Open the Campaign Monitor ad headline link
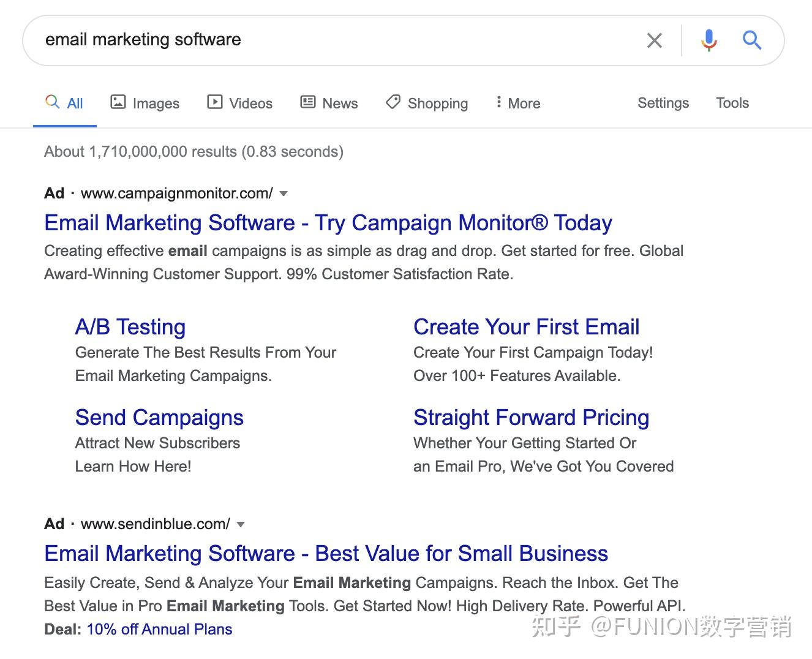 (x=328, y=223)
